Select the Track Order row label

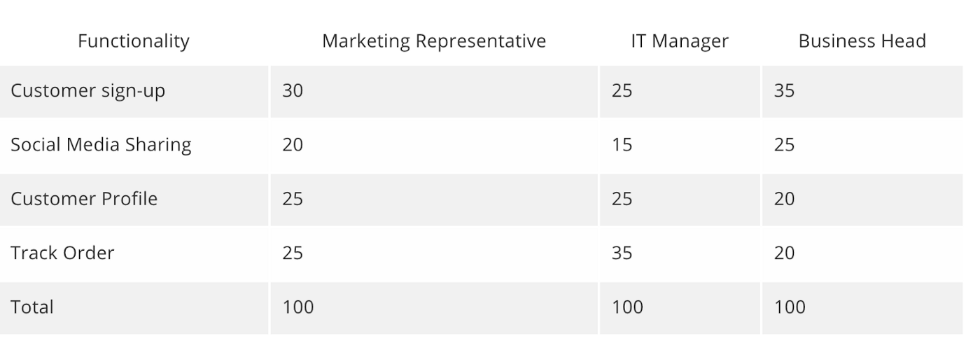[x=62, y=253]
